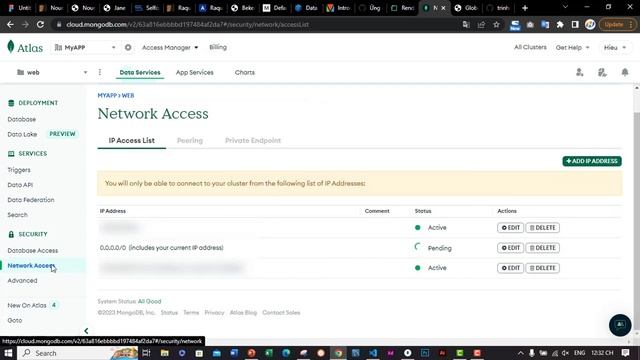
Task: Open Database Access under Security
Action: point(33,251)
